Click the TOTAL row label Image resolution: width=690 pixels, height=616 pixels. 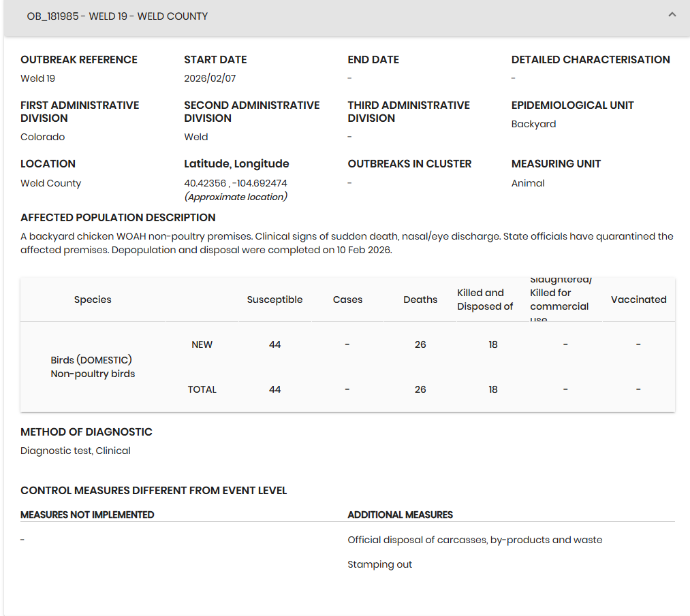(202, 389)
